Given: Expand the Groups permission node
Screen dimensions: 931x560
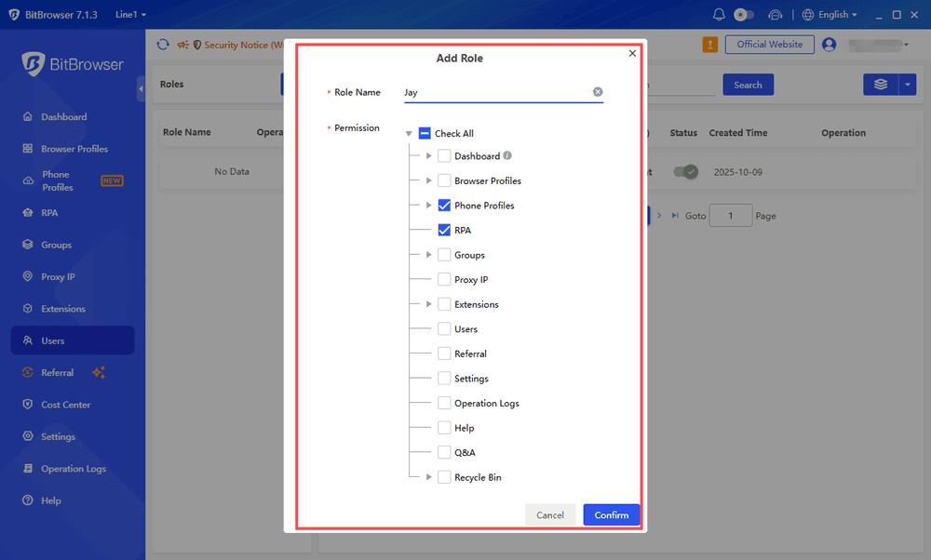Looking at the screenshot, I should point(428,255).
